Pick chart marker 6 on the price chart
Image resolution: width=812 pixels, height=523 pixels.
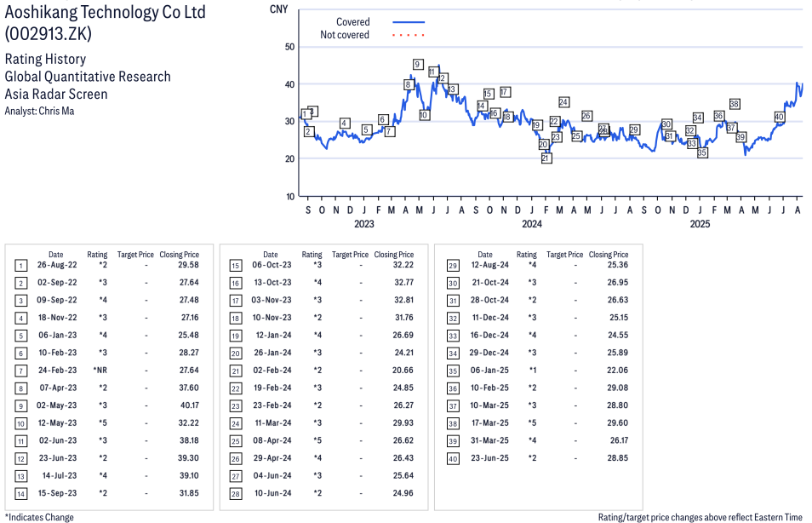click(383, 120)
